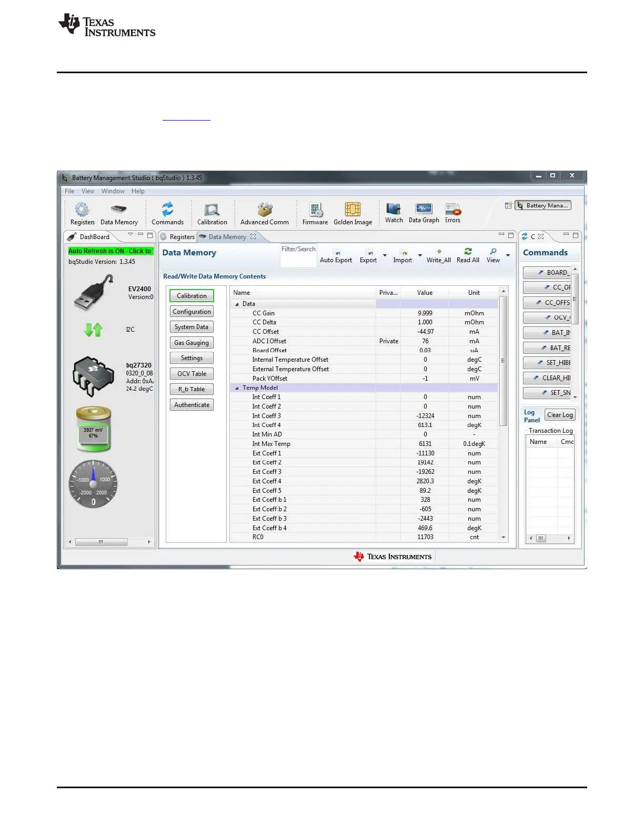The width and height of the screenshot is (644, 834).
Task: Select the System Data category button
Action: [192, 327]
